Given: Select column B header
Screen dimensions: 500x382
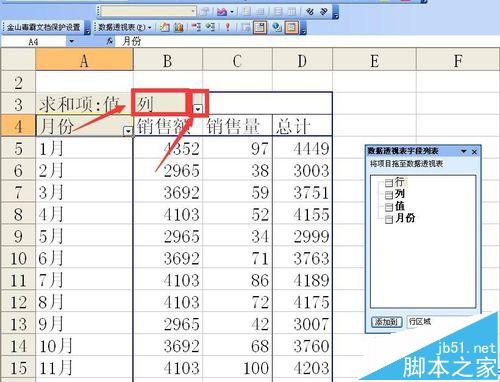Looking at the screenshot, I should pyautogui.click(x=168, y=60).
